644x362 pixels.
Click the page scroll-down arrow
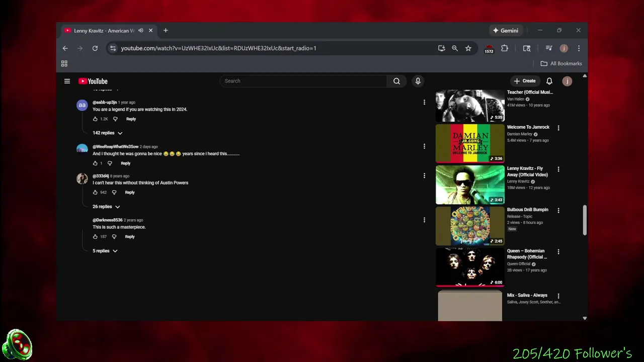[x=584, y=318]
